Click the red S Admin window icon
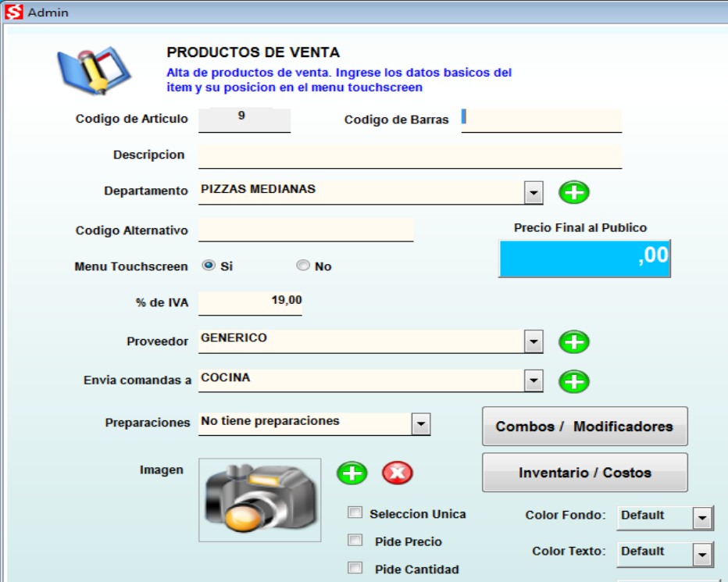This screenshot has width=728, height=582. (13, 12)
